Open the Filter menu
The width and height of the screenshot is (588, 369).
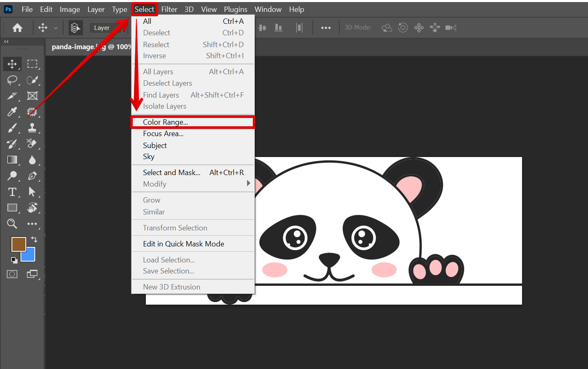point(169,9)
